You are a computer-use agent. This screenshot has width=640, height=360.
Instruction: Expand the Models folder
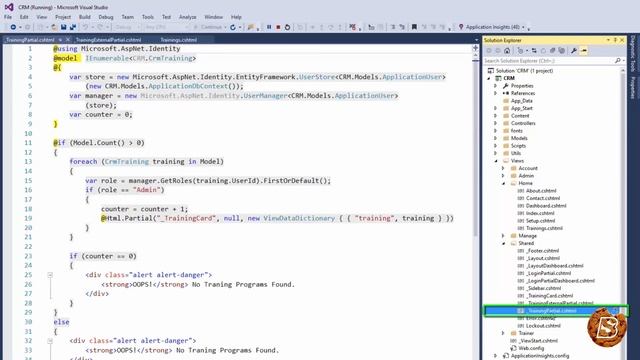click(x=496, y=138)
